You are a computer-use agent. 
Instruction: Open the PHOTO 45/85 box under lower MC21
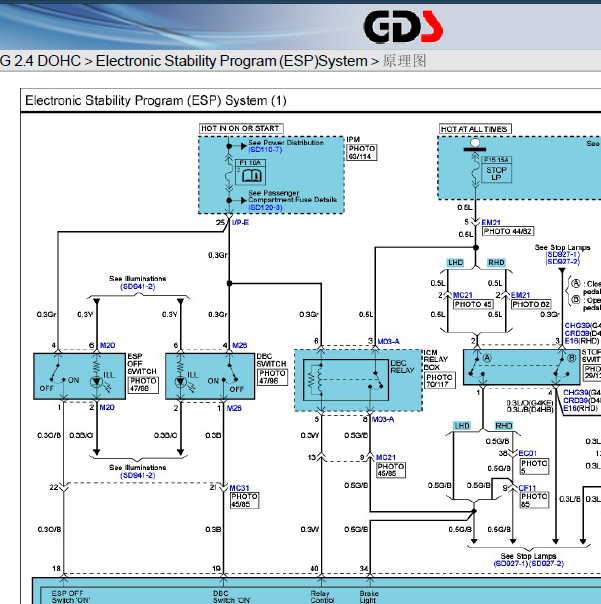(x=391, y=470)
